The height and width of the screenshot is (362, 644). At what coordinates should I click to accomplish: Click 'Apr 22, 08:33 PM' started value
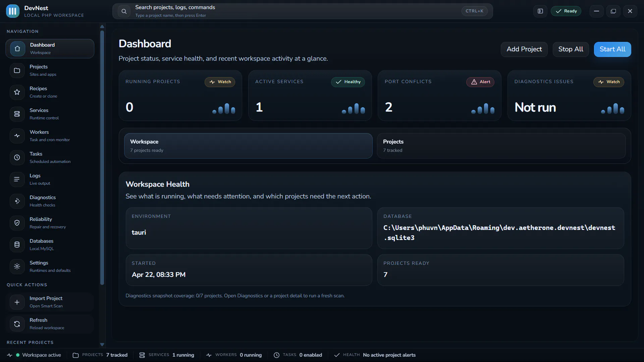coord(159,275)
